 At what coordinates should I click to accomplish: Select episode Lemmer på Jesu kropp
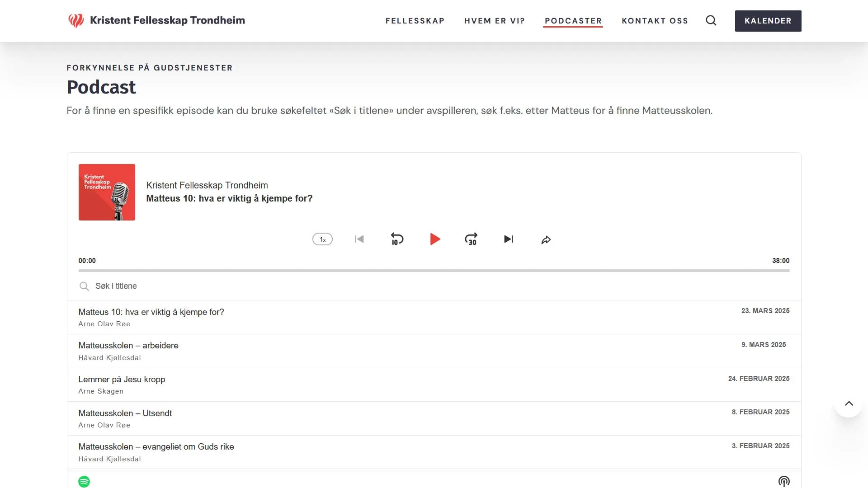click(434, 385)
